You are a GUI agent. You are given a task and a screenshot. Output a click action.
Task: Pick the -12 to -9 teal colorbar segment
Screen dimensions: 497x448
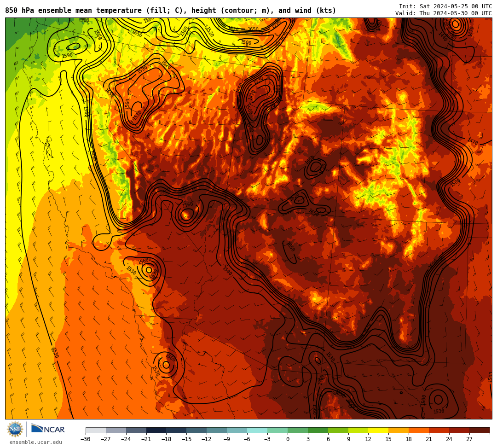(217, 430)
